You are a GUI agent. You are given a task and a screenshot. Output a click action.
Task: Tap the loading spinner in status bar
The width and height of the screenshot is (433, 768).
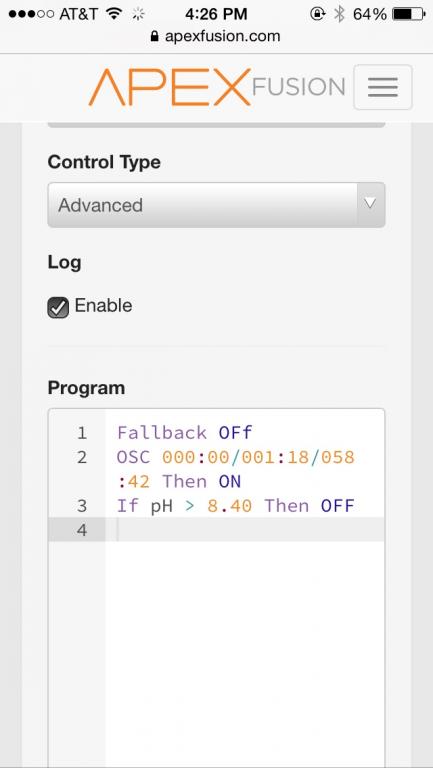(x=139, y=14)
